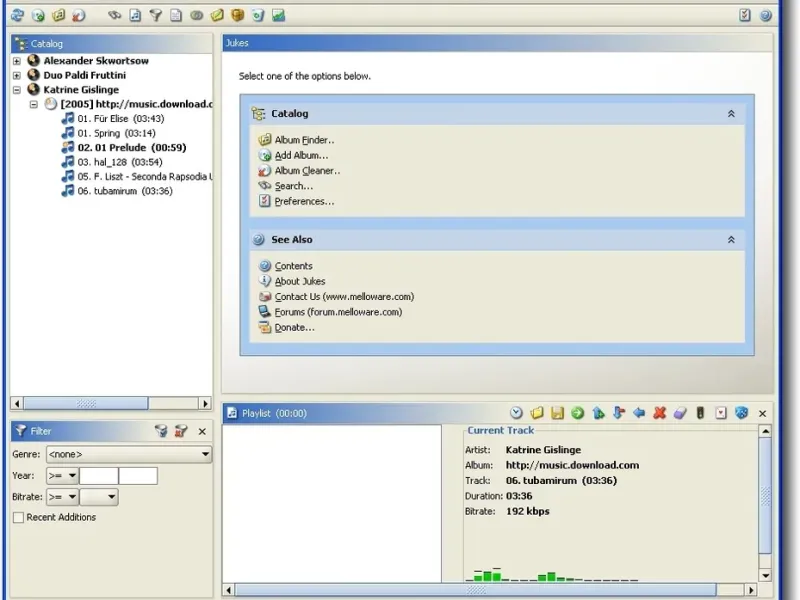Click the clock icon in Playlist toolbar

(516, 413)
